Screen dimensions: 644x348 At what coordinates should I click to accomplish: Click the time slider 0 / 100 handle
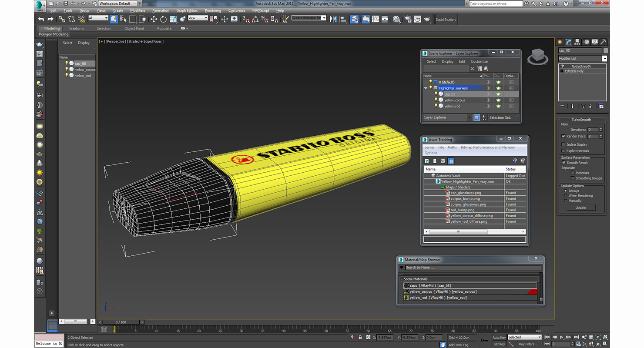(121, 322)
